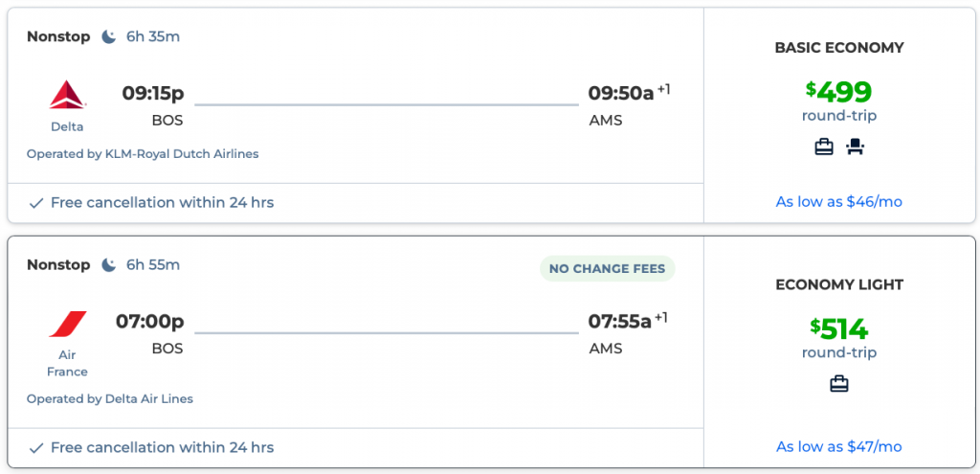This screenshot has width=980, height=474.
Task: Click checkmark beside Delta free cancellation
Action: [x=35, y=203]
